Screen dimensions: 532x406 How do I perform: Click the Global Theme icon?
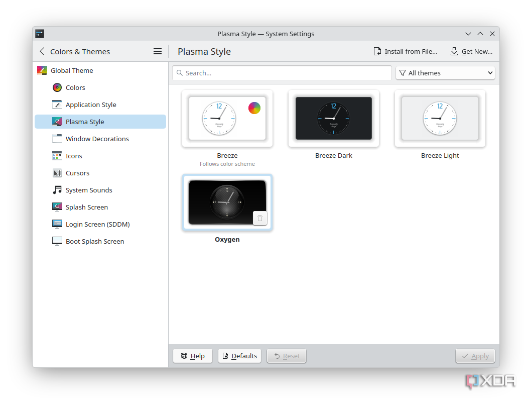coord(42,70)
